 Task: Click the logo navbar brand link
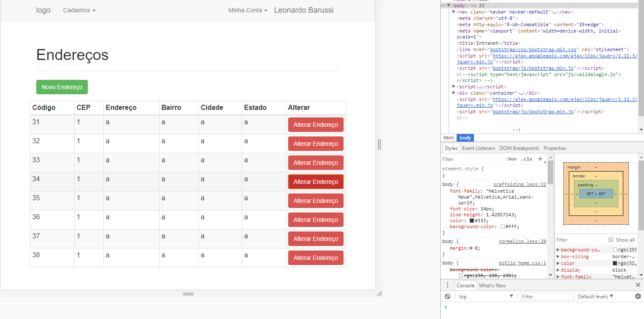[43, 10]
